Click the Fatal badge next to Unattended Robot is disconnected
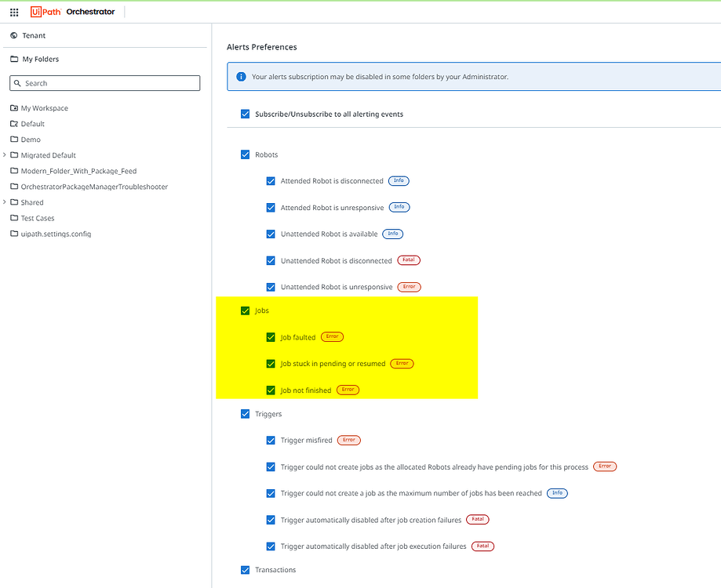721x588 pixels. (407, 260)
